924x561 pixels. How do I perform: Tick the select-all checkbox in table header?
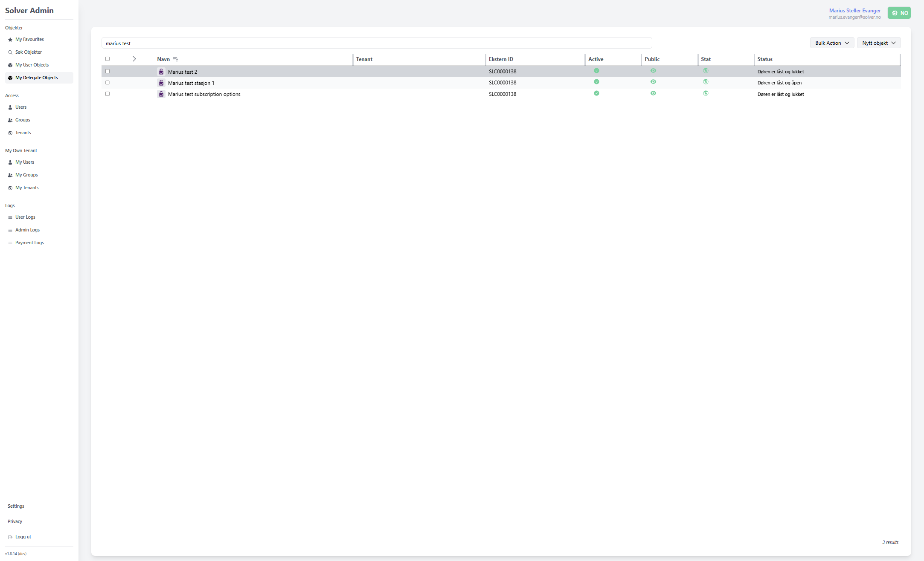click(108, 59)
